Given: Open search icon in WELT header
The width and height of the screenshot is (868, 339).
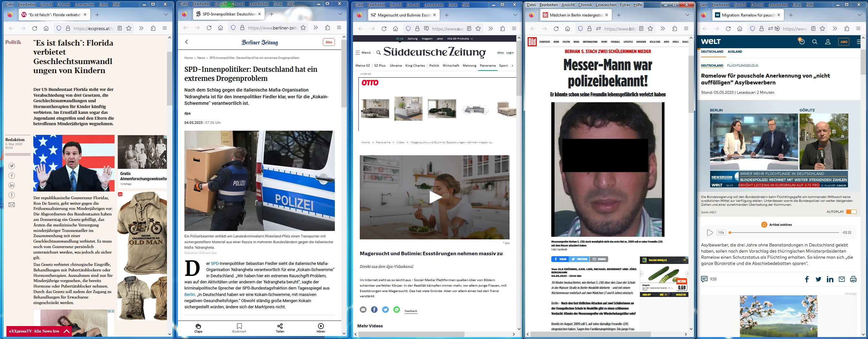Looking at the screenshot, I should click(x=815, y=42).
